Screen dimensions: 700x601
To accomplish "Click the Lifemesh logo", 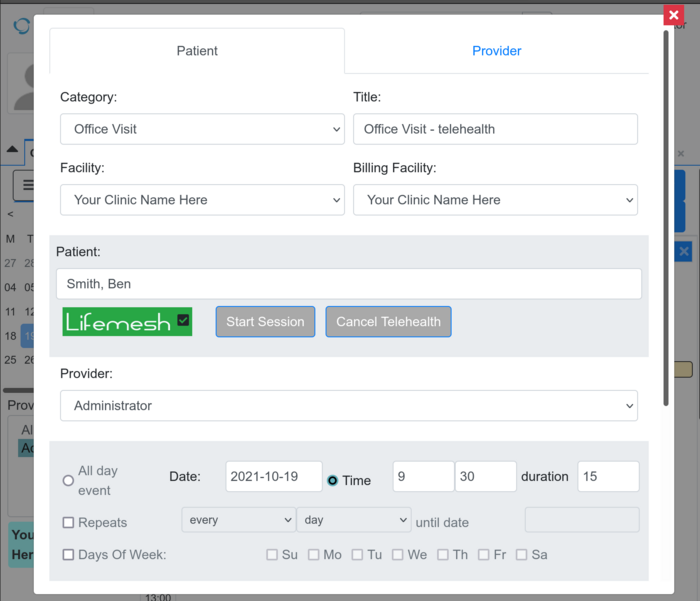I will click(118, 322).
